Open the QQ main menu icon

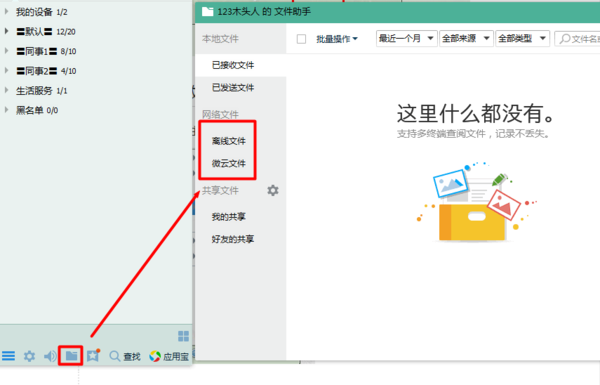pos(8,356)
